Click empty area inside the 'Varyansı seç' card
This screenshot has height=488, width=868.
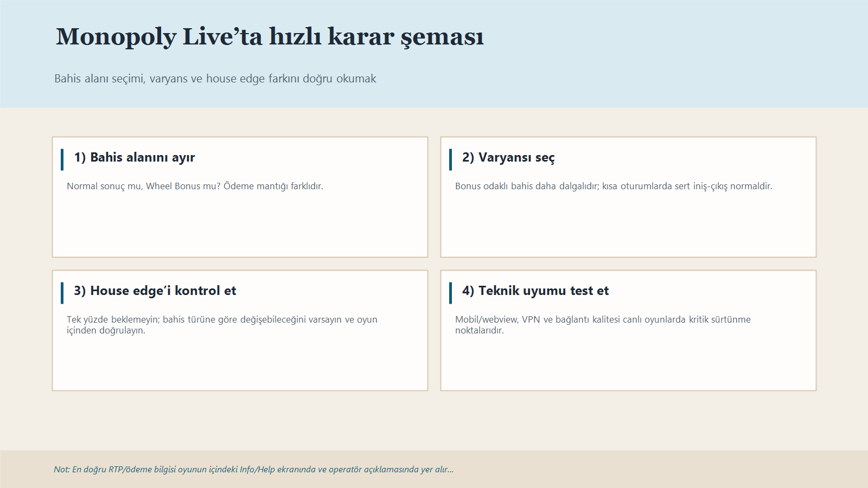point(628,228)
